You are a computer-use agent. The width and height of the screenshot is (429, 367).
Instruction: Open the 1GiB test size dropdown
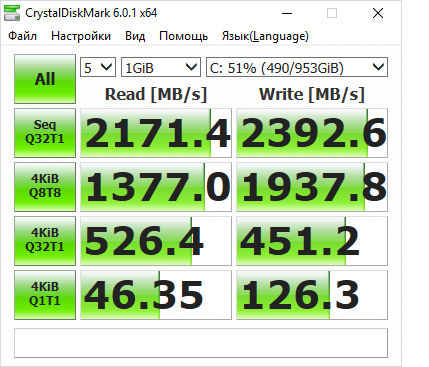(x=161, y=67)
